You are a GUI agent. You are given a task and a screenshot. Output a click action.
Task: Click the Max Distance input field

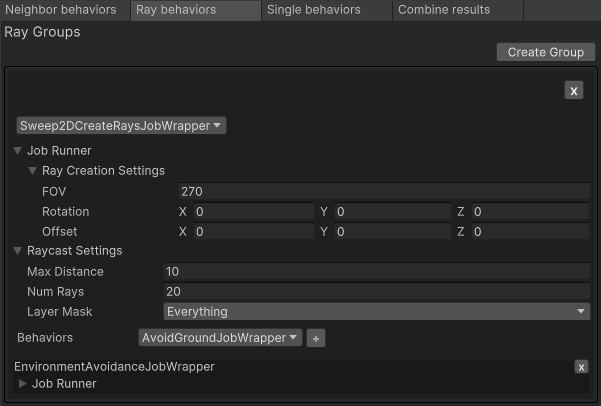[376, 272]
